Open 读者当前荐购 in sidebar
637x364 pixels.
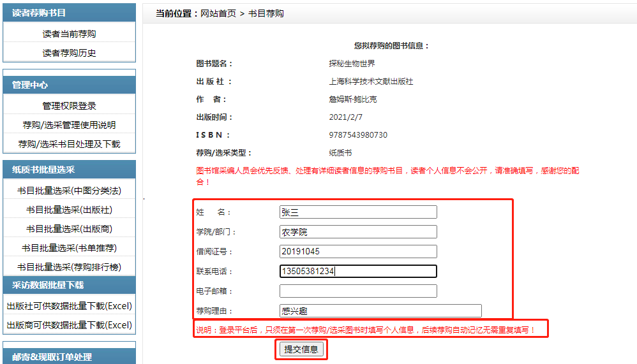pos(69,34)
